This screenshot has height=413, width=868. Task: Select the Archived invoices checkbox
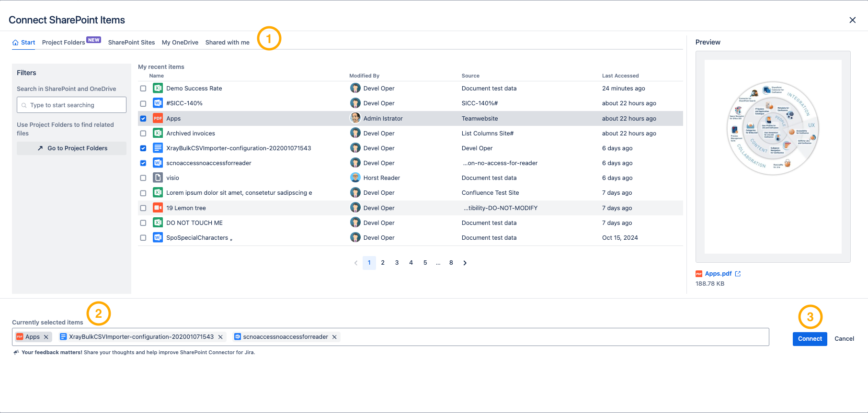tap(143, 134)
